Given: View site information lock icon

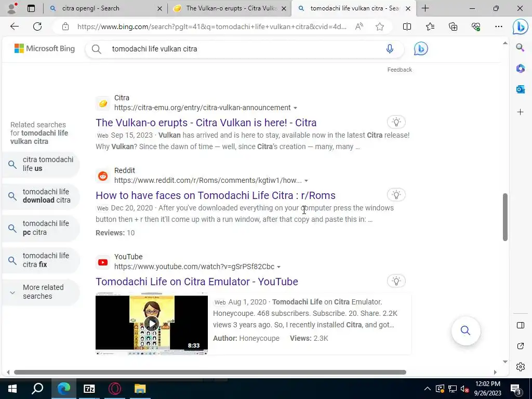Looking at the screenshot, I should [x=65, y=26].
